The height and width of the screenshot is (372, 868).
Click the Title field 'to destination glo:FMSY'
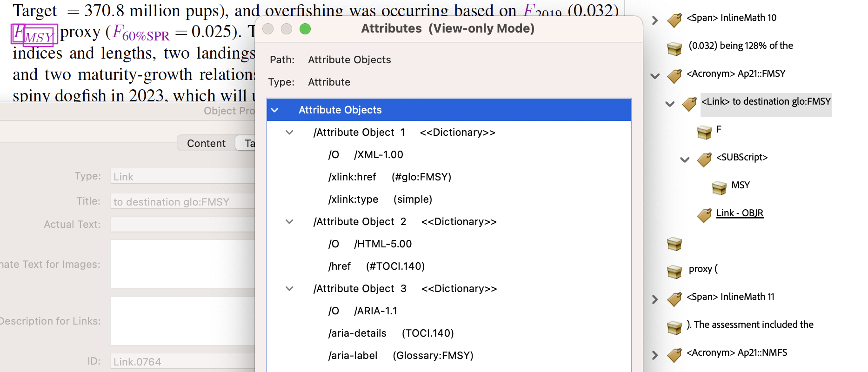(x=182, y=202)
